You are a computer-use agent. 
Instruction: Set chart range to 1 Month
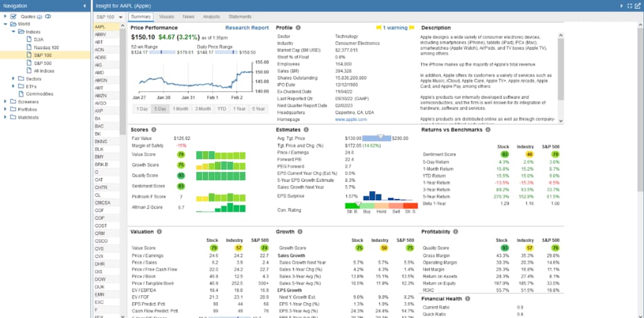180,108
